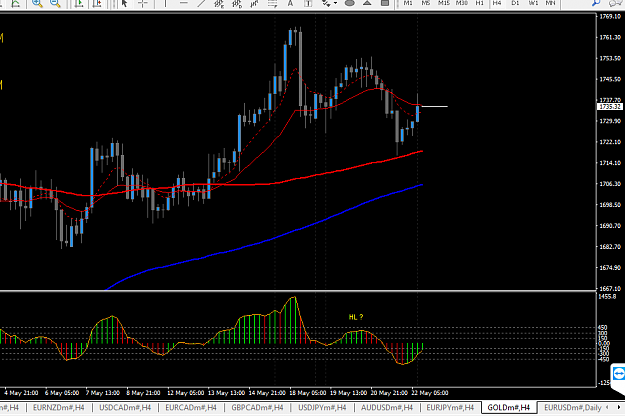The width and height of the screenshot is (625, 416).
Task: Toggle chart auto scroll
Action: point(79,4)
